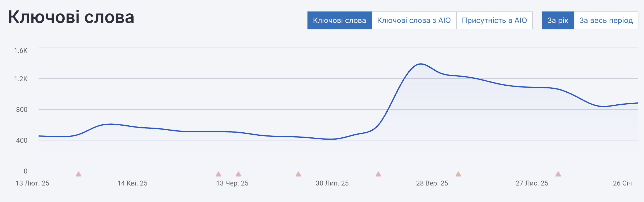This screenshot has height=202, width=644.
Task: Select the marker between 30 Лип. 25 and 28 Вер. 25
Action: point(378,174)
